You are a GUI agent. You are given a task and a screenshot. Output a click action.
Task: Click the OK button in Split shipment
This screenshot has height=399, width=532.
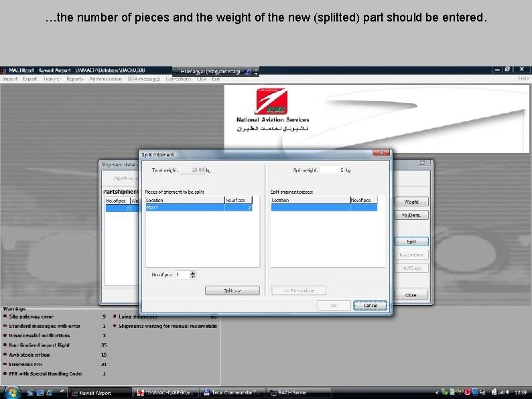(x=334, y=305)
